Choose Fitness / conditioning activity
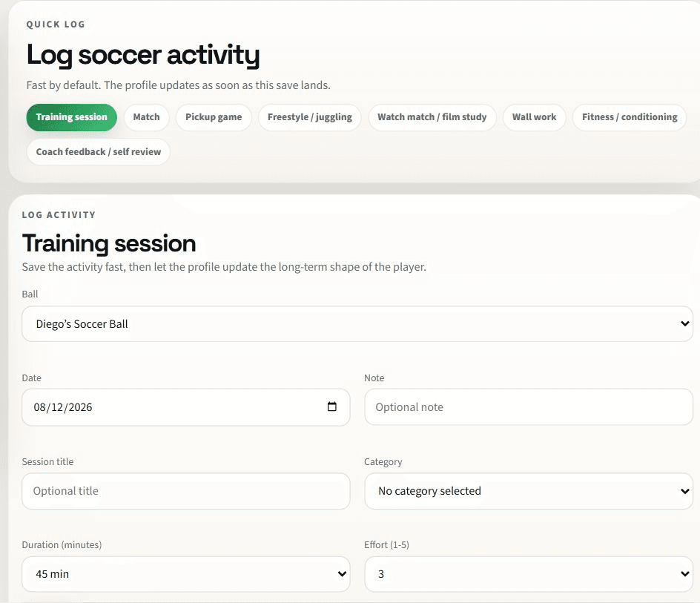This screenshot has height=603, width=700. (x=630, y=117)
